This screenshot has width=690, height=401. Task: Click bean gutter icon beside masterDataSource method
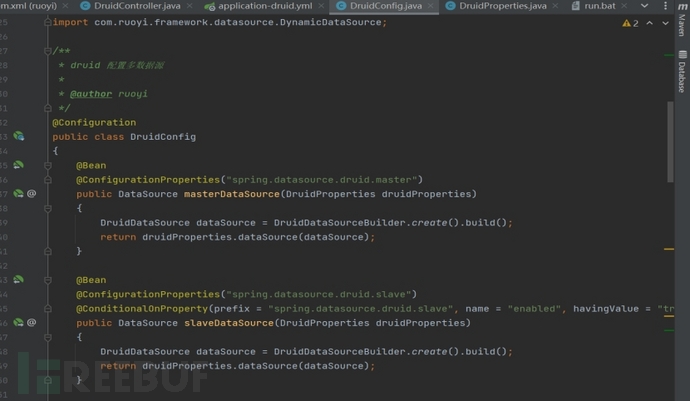[x=18, y=193]
